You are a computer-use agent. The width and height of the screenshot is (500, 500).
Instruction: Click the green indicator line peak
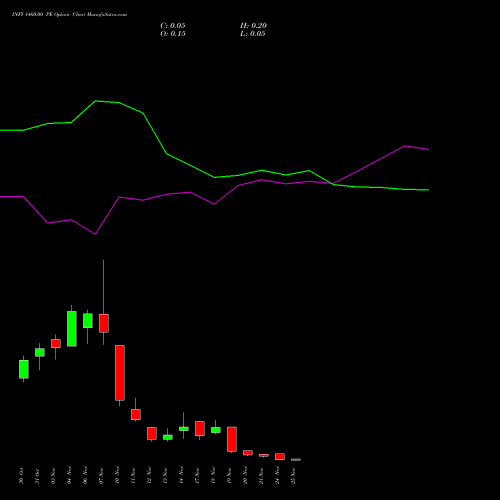coord(96,101)
